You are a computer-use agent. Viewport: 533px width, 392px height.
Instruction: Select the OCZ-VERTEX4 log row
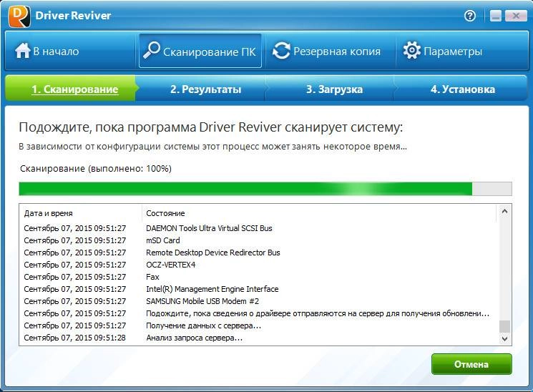click(x=259, y=265)
